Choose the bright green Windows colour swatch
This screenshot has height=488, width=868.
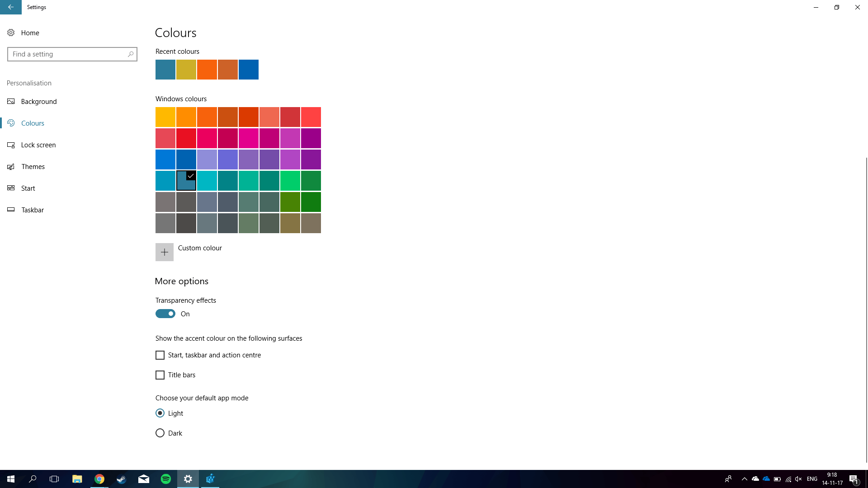pos(290,181)
